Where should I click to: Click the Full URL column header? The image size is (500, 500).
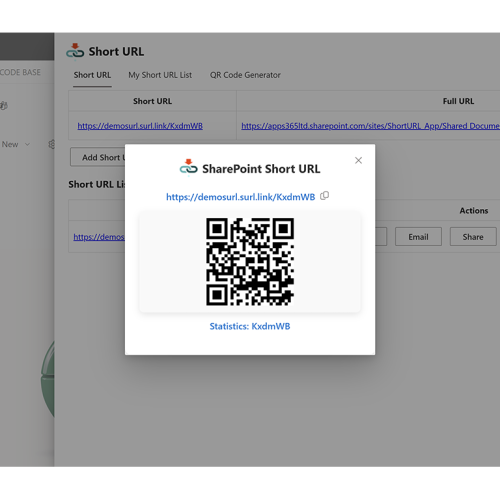tap(458, 101)
